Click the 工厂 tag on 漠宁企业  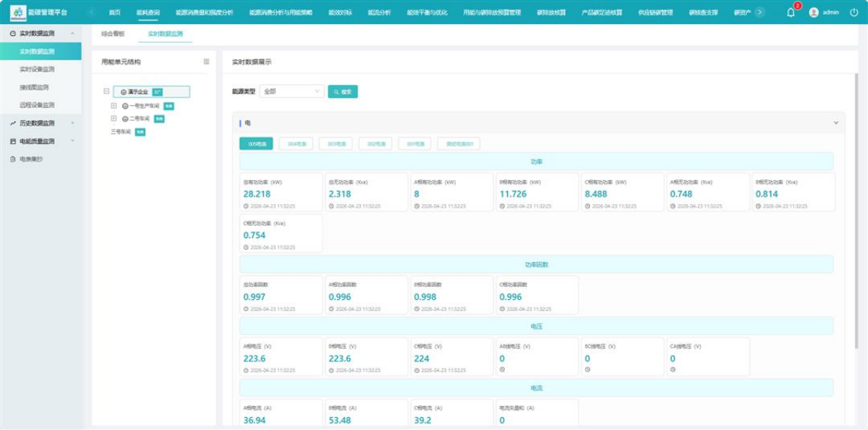point(157,92)
